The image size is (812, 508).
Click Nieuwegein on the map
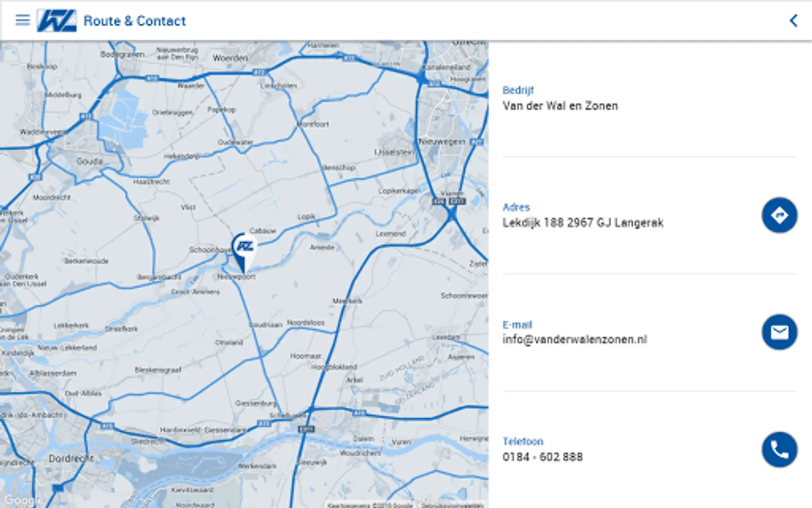[x=442, y=142]
